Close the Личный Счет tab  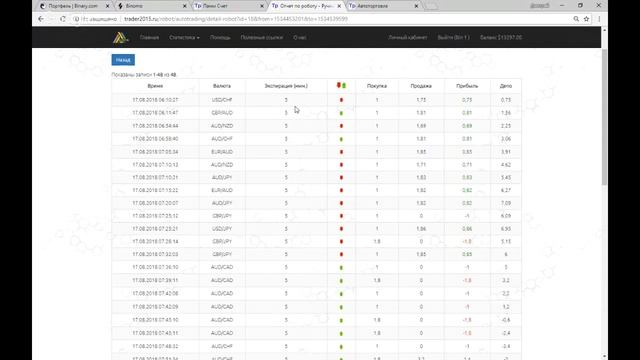[262, 6]
